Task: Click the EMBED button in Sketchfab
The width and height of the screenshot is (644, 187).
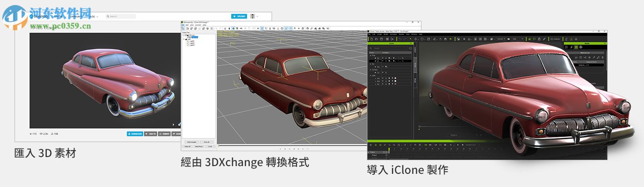Action: pos(164,134)
